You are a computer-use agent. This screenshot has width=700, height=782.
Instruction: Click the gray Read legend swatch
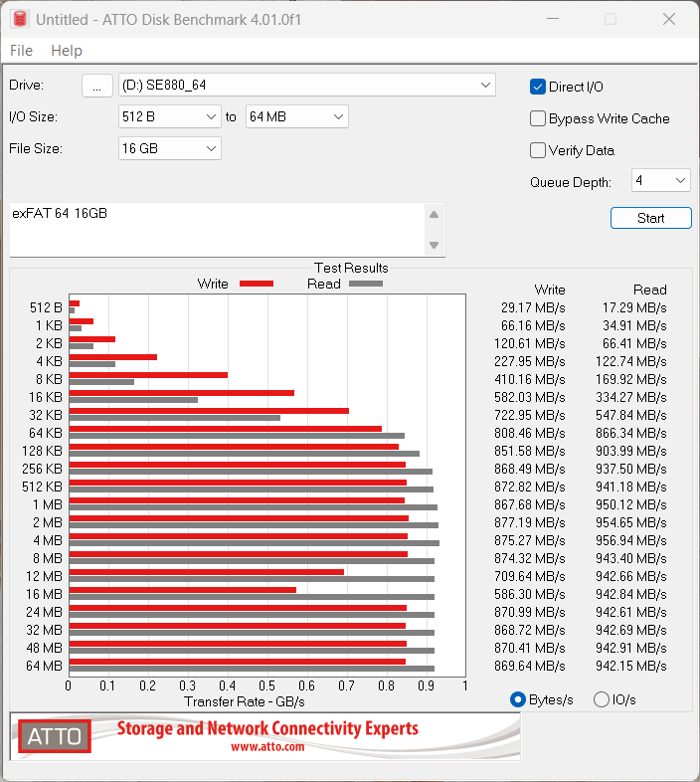pos(366,284)
